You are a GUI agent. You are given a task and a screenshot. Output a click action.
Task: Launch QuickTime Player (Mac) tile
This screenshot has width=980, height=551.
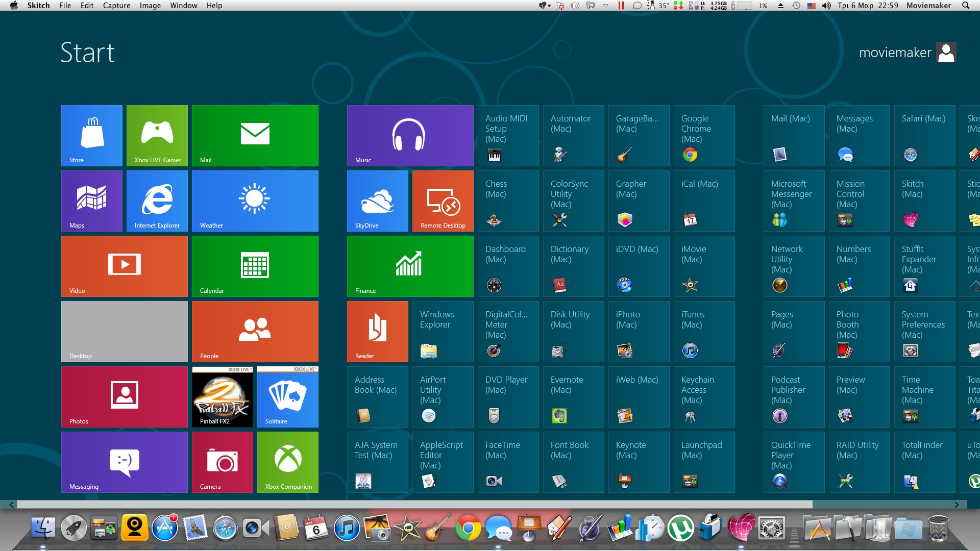[794, 462]
